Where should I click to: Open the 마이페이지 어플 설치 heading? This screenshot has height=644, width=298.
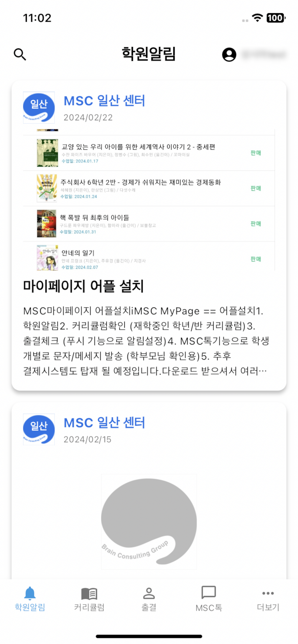point(84,286)
